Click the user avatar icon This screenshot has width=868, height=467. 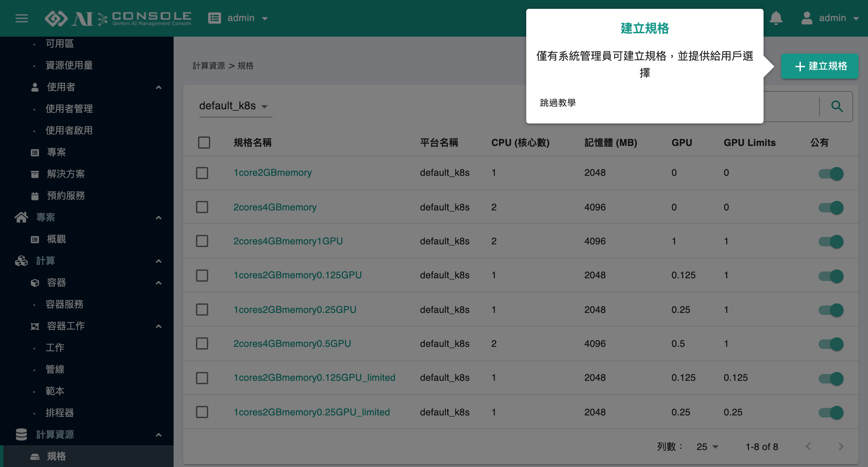tap(807, 18)
